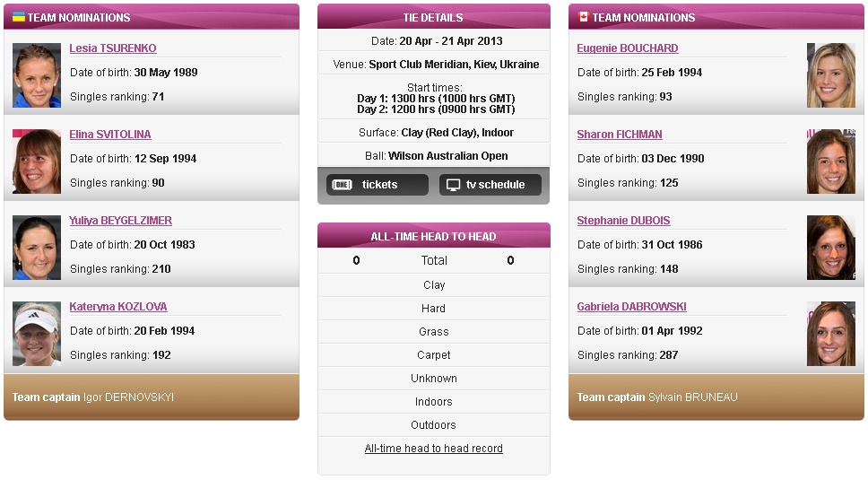Click the TV monitor icon

pyautogui.click(x=454, y=185)
